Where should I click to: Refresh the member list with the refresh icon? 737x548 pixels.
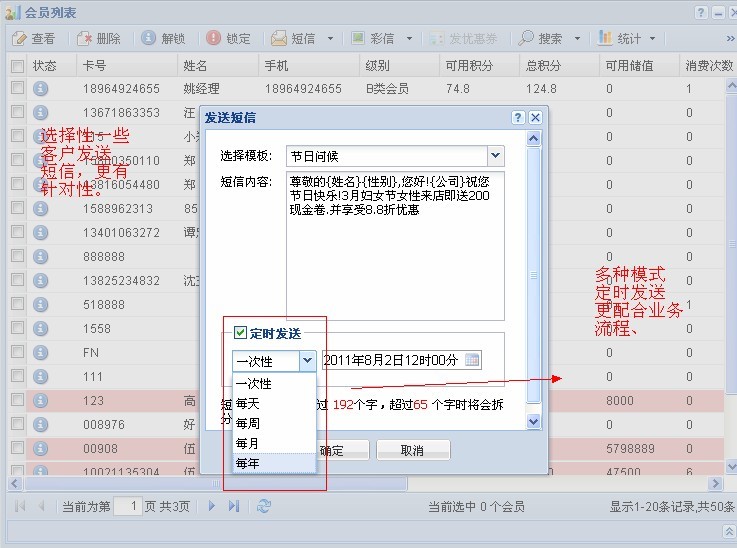coord(264,506)
